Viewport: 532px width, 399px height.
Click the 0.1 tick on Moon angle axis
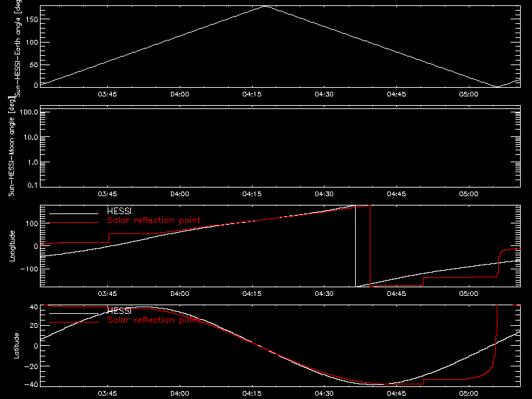[33, 186]
